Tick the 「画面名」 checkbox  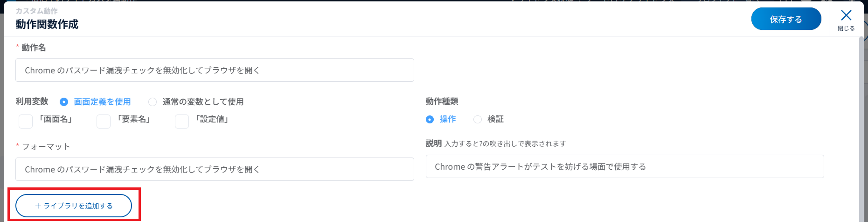pyautogui.click(x=26, y=121)
